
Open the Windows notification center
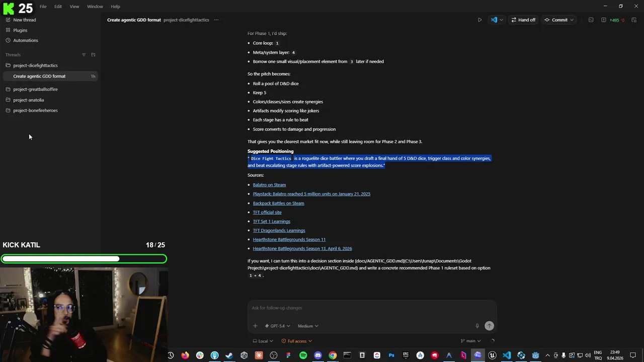633,355
